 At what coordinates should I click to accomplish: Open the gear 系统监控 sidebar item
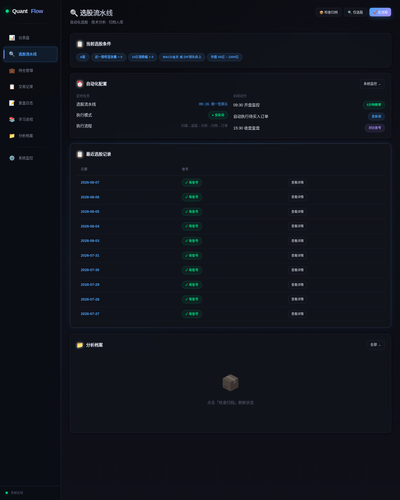pos(30,158)
